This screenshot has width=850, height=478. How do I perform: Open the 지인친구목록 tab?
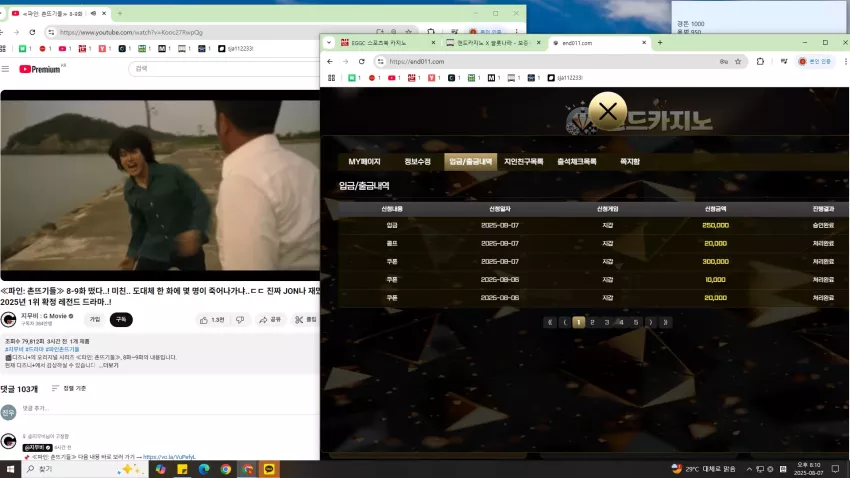click(x=523, y=162)
